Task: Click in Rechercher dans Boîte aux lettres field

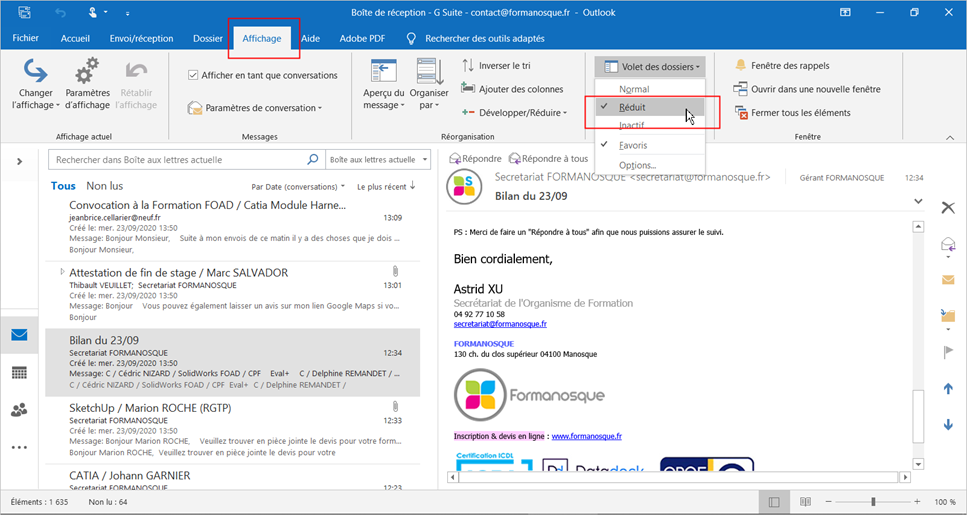Action: click(179, 159)
